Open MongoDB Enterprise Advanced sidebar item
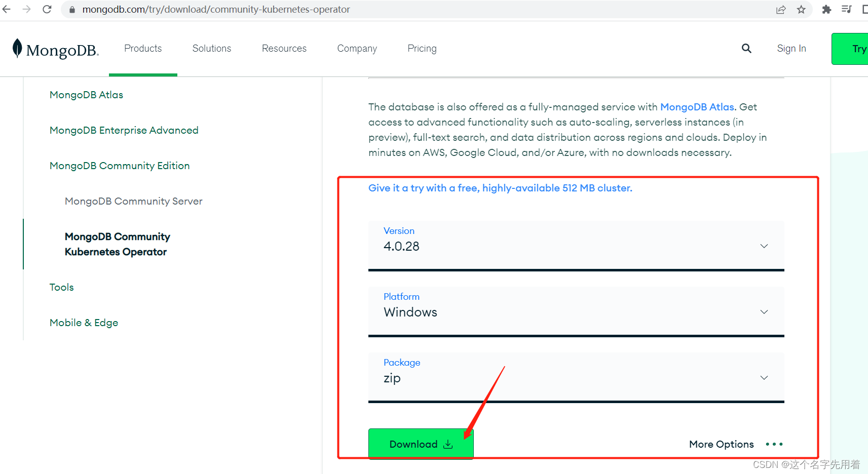This screenshot has width=868, height=474. 124,130
